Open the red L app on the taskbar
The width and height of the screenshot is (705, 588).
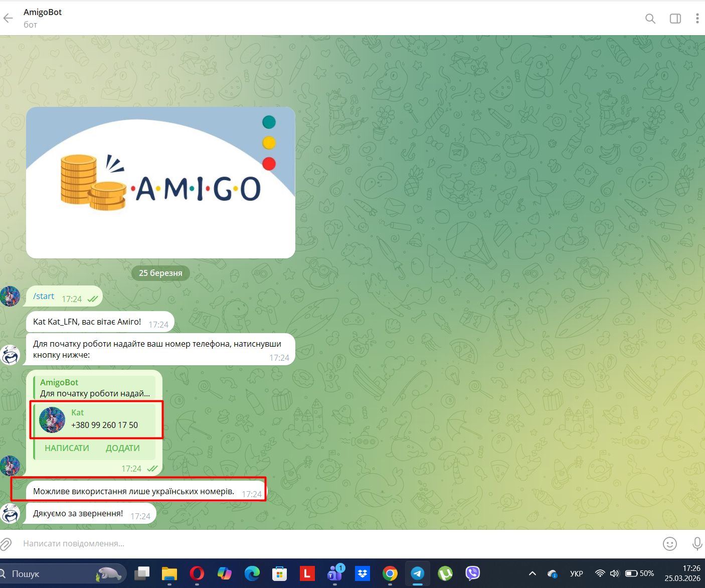(x=307, y=573)
